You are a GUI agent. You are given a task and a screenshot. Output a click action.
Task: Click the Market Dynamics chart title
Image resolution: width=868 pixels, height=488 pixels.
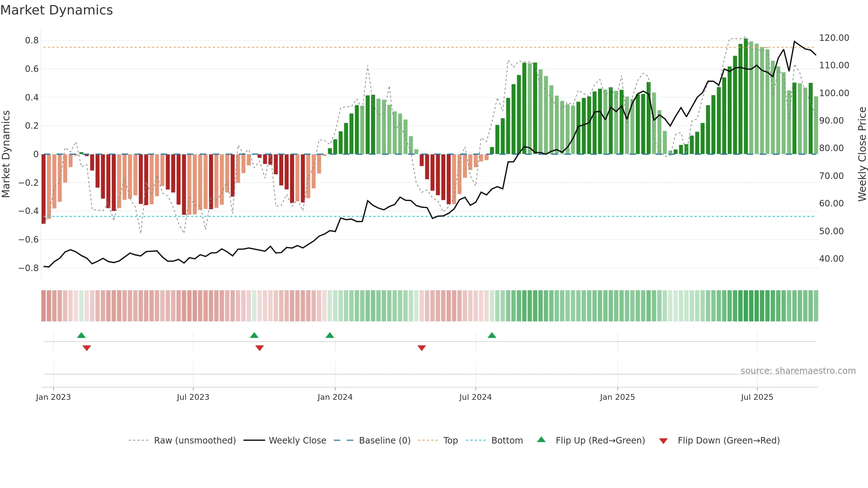click(x=56, y=10)
